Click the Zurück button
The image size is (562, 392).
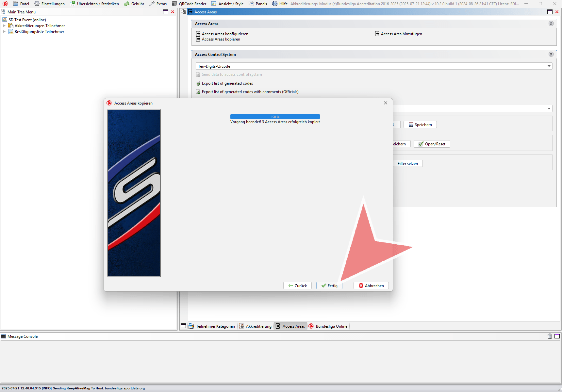(x=297, y=286)
